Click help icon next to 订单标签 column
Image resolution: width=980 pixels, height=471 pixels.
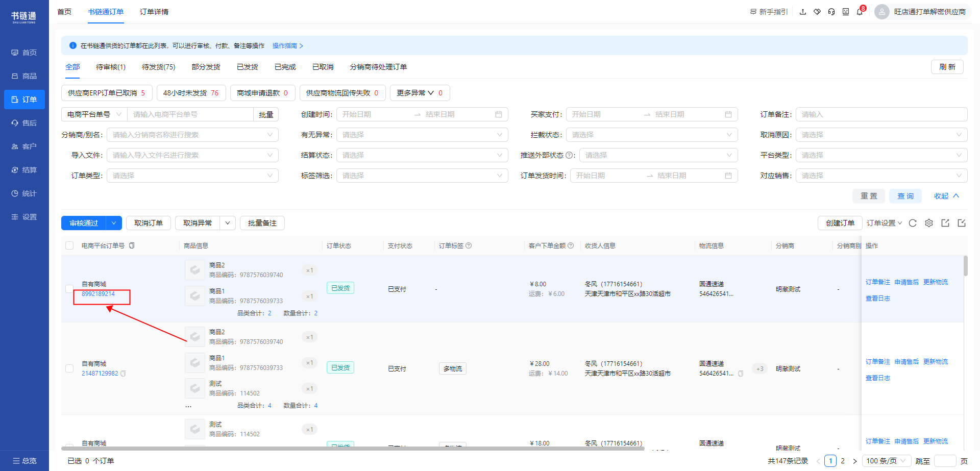469,245
